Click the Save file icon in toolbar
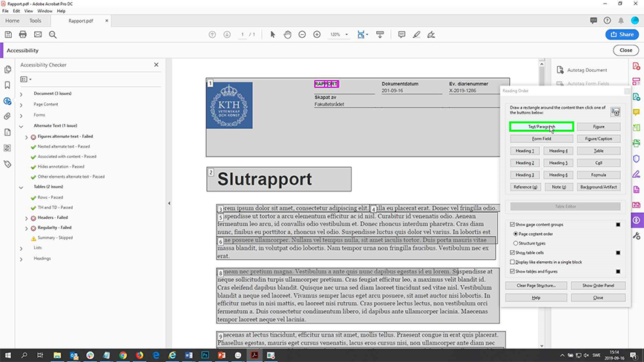644x362 pixels. (8, 35)
